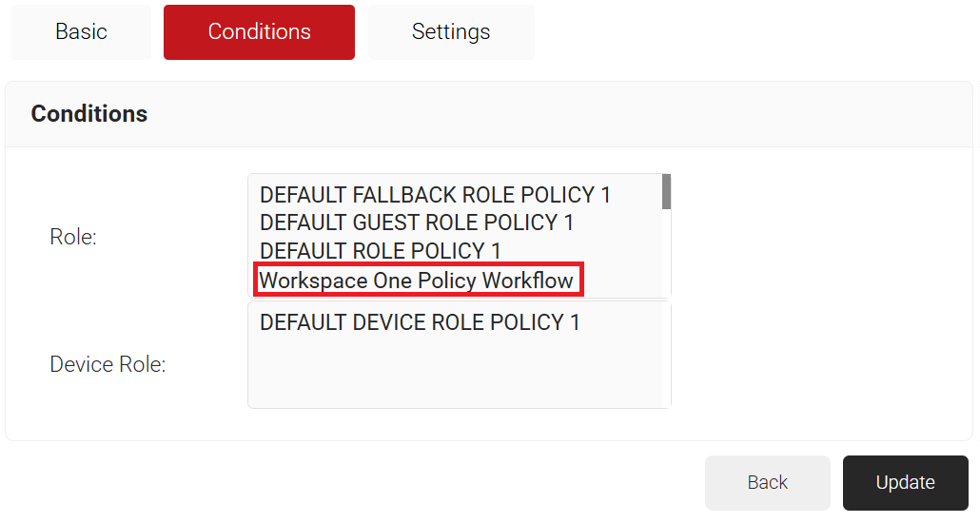Click the 'Role:' field label
This screenshot has width=980, height=523.
[x=73, y=237]
